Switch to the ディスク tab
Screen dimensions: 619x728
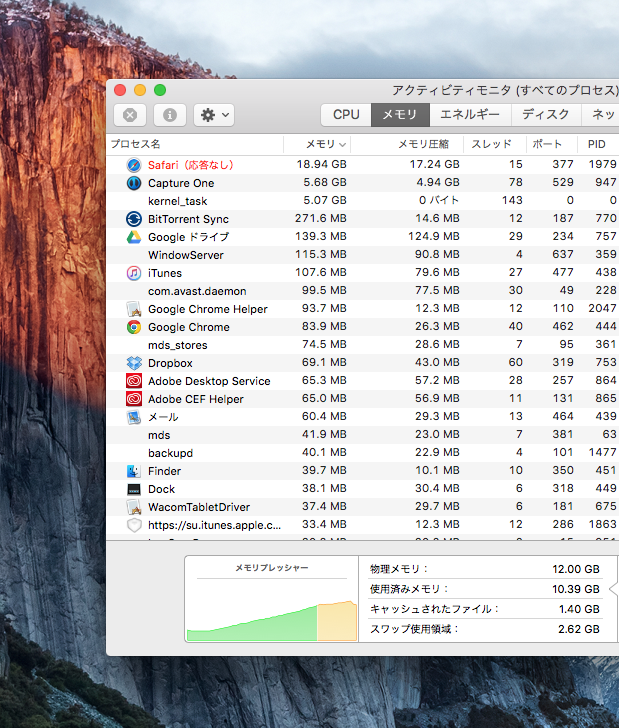click(x=546, y=115)
